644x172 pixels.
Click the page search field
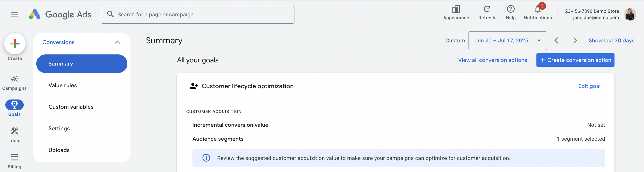tap(198, 14)
